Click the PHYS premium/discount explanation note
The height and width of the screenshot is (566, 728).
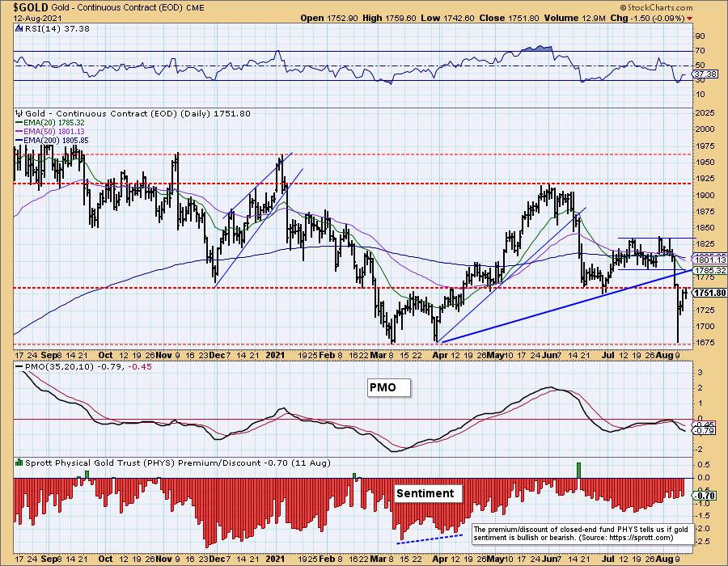(x=582, y=534)
